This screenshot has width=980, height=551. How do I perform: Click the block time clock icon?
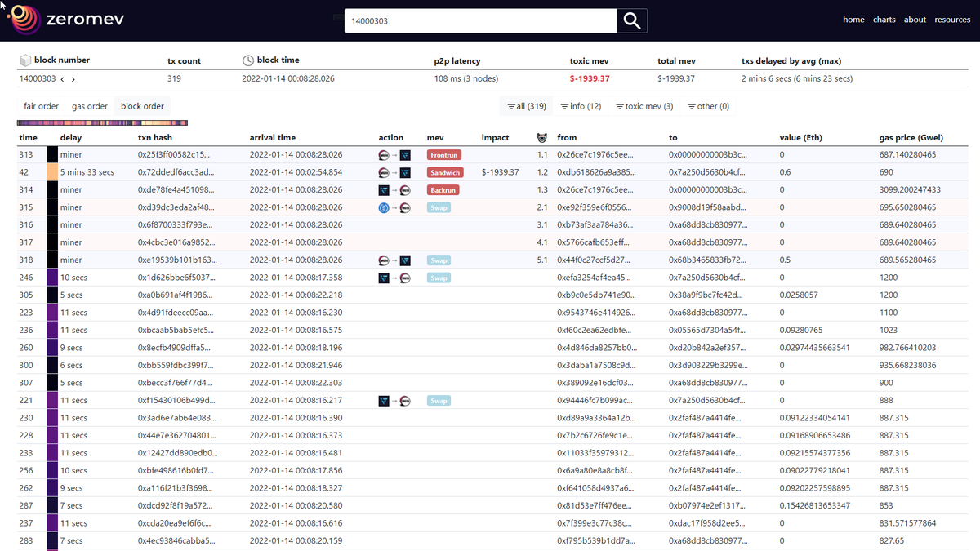(x=248, y=60)
